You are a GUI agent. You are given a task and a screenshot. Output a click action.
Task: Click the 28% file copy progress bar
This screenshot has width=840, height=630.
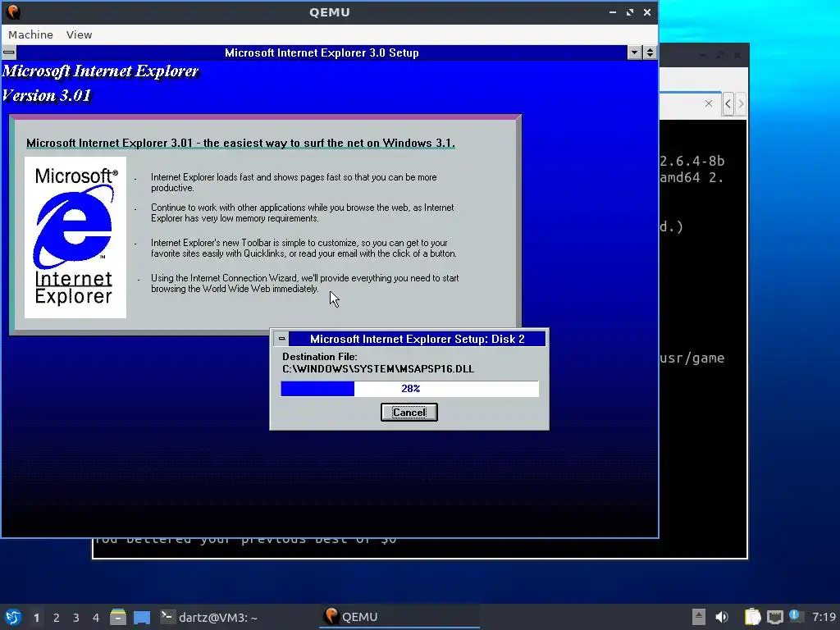pyautogui.click(x=410, y=389)
